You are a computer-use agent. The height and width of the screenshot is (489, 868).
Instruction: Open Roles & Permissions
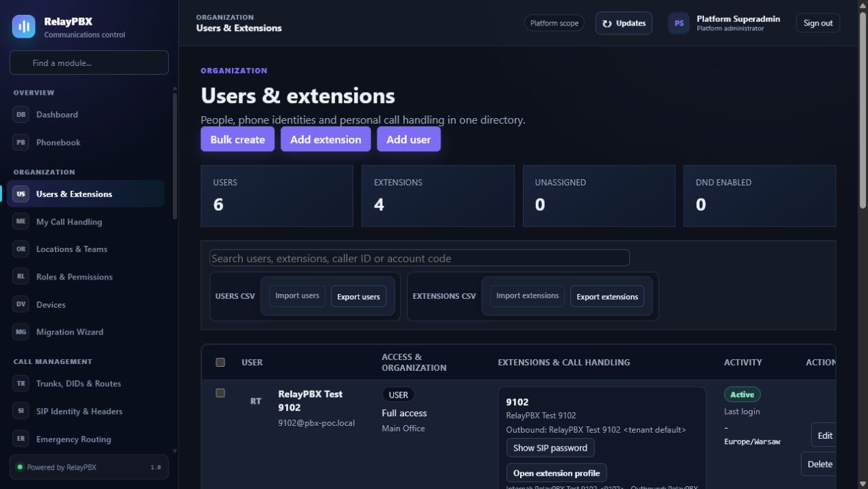[x=87, y=276]
